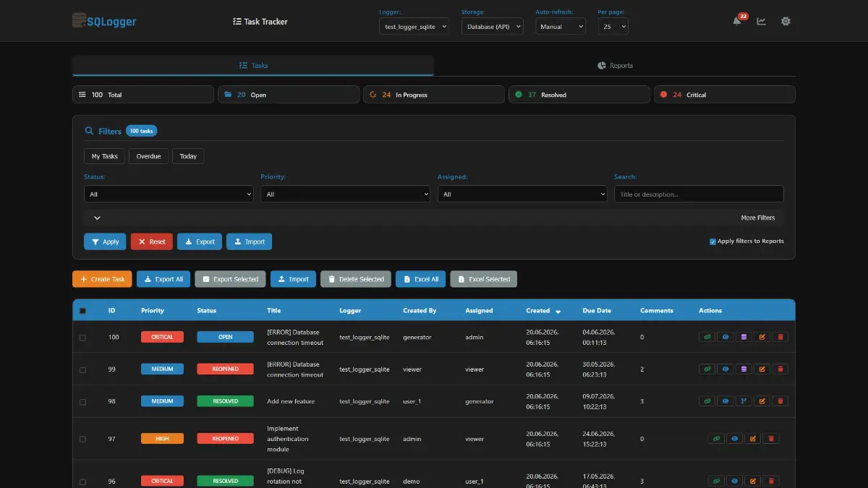Click the Today quick filter
The image size is (868, 488).
click(188, 156)
